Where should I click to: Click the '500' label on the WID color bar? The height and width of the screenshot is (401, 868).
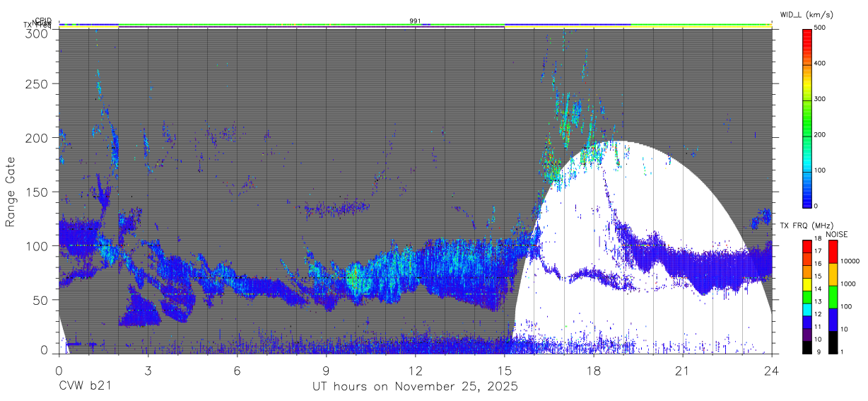point(821,28)
